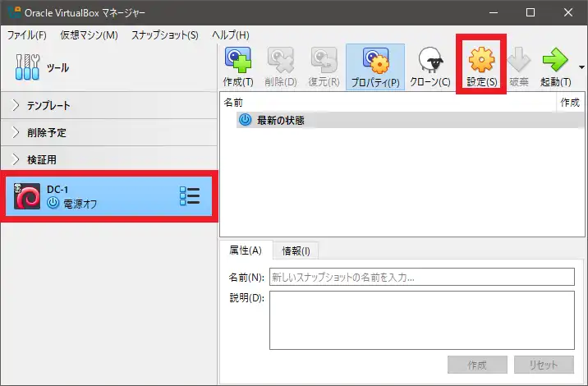
Task: Select the 電源オフ status text under DC-1
Action: coord(80,204)
